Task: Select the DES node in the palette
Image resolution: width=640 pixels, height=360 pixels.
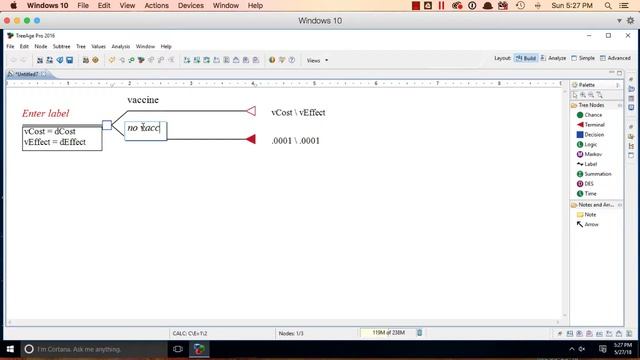Action: 585,184
